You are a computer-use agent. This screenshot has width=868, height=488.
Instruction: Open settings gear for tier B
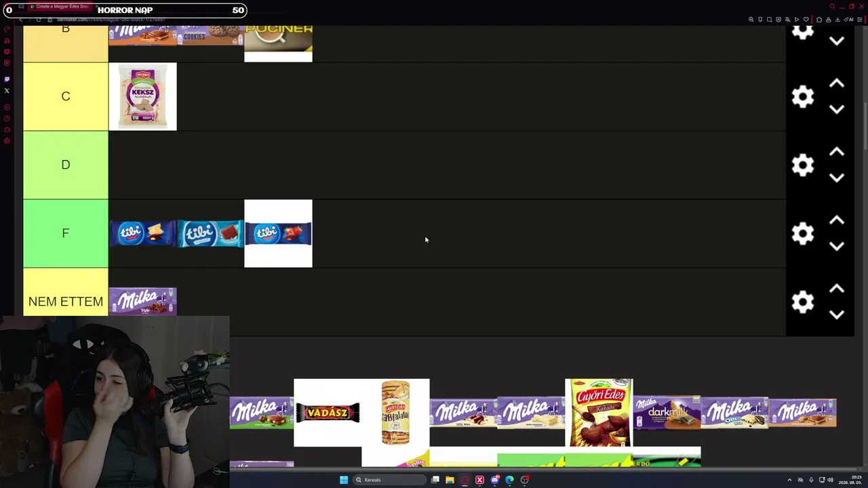point(803,32)
